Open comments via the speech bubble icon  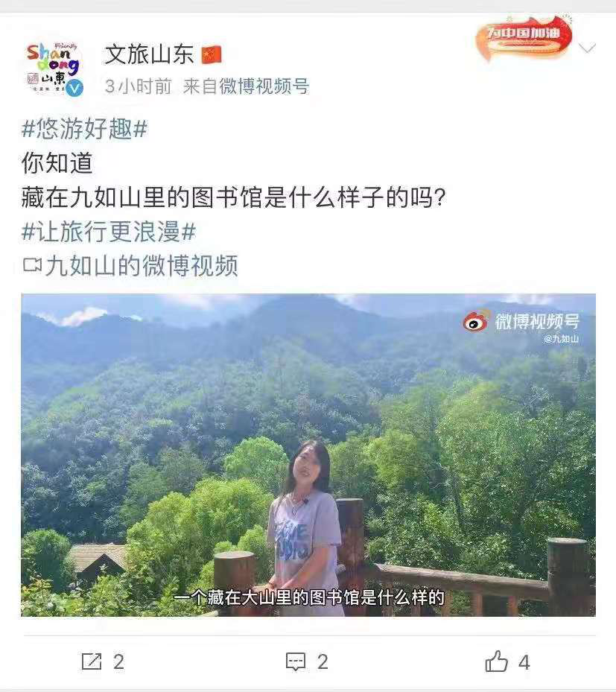coord(296,662)
